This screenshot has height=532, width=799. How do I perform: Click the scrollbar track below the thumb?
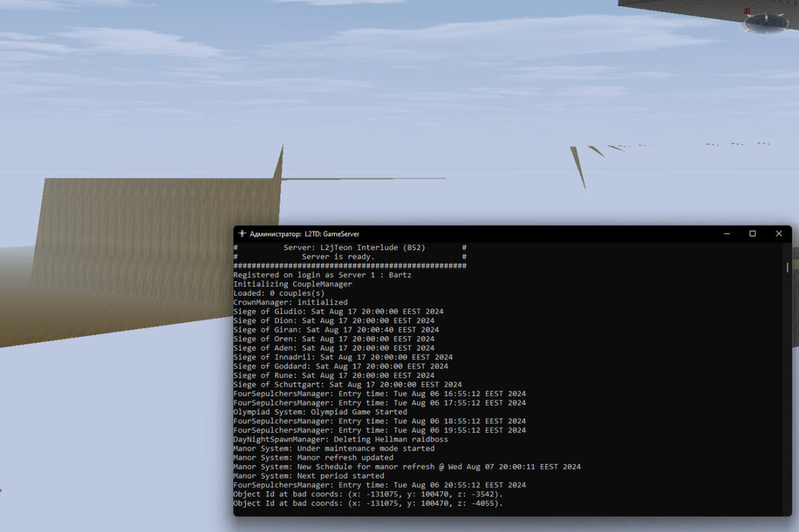click(x=788, y=399)
